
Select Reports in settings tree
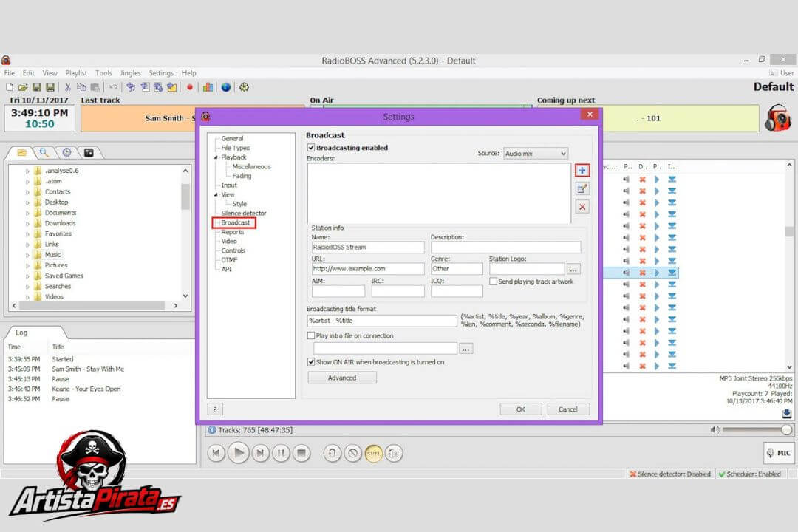tap(233, 232)
